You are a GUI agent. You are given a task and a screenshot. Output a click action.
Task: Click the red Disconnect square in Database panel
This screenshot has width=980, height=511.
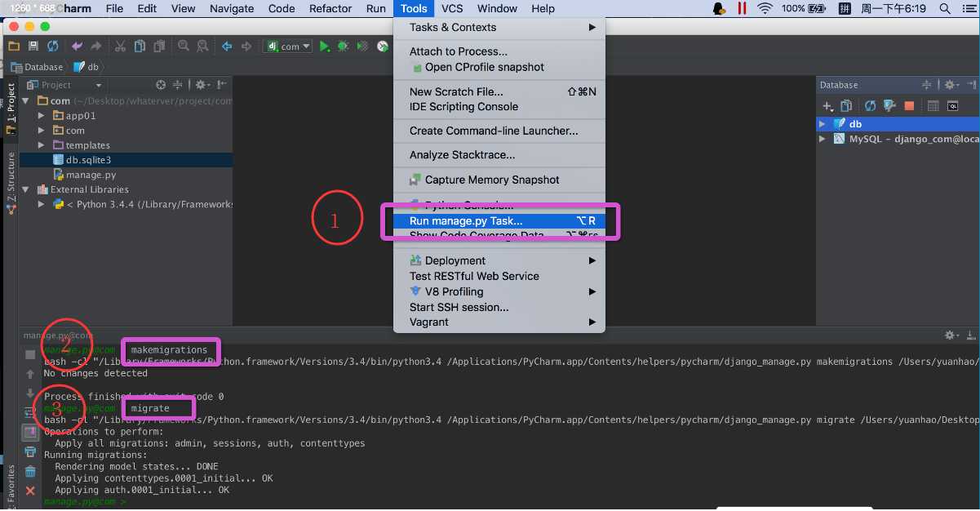click(x=909, y=106)
